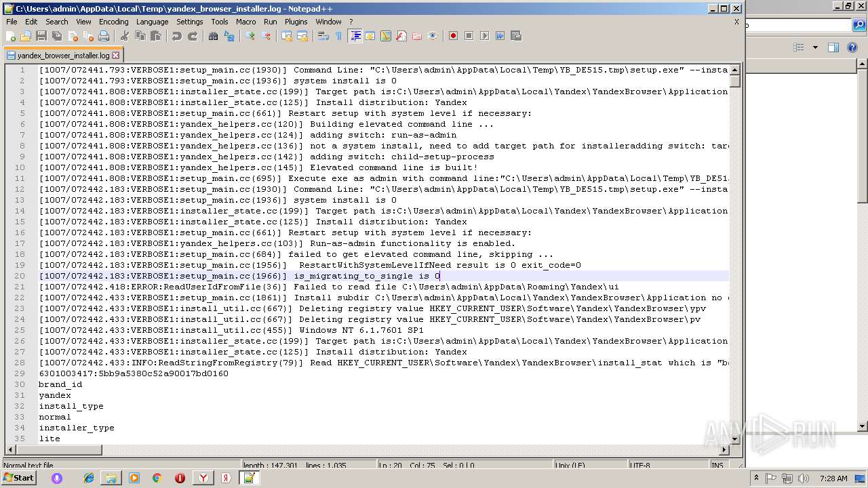Viewport: 868px width, 488px height.
Task: Toggle the Document Map panel icon
Action: click(385, 36)
